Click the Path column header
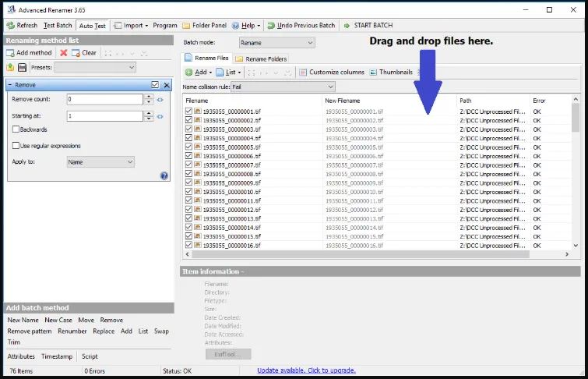This screenshot has height=379, width=588. pos(494,101)
